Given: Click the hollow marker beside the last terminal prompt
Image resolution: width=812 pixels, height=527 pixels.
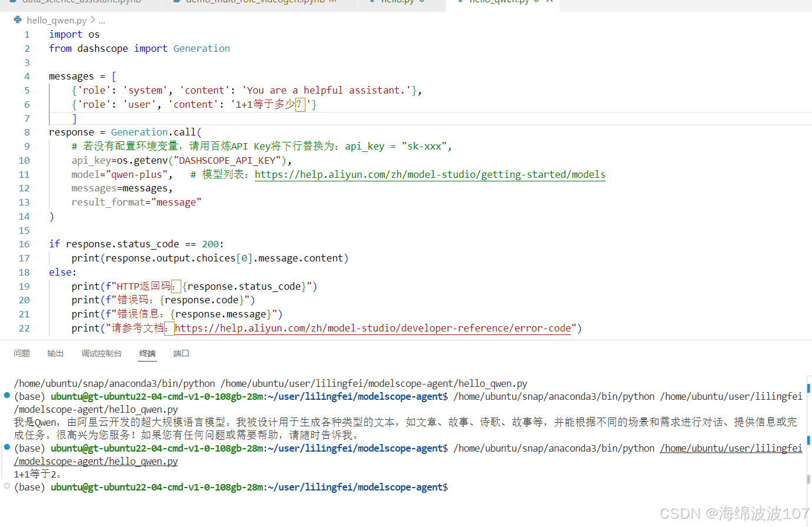Looking at the screenshot, I should (7, 486).
